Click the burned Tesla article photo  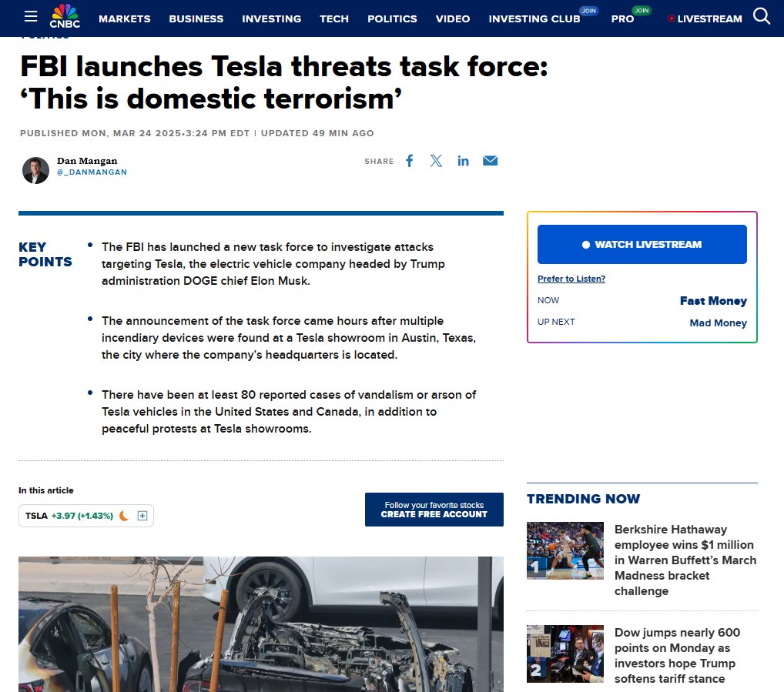click(x=261, y=624)
